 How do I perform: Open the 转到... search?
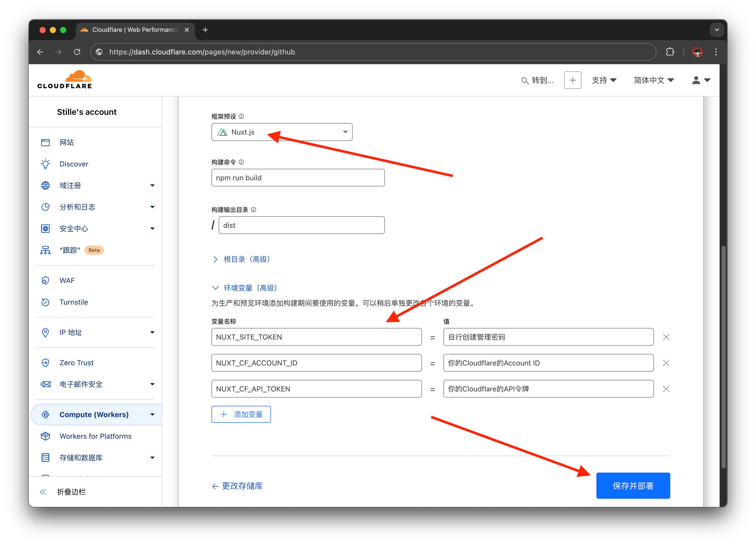pyautogui.click(x=537, y=80)
